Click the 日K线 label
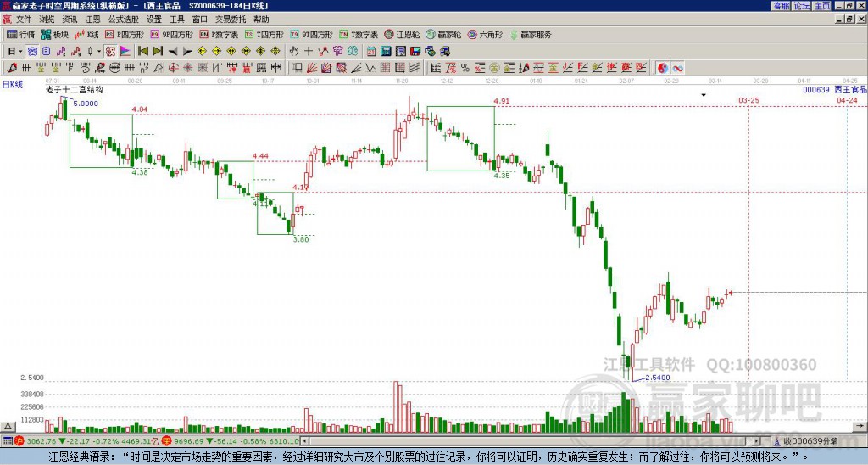The height and width of the screenshot is (465, 868). click(12, 85)
